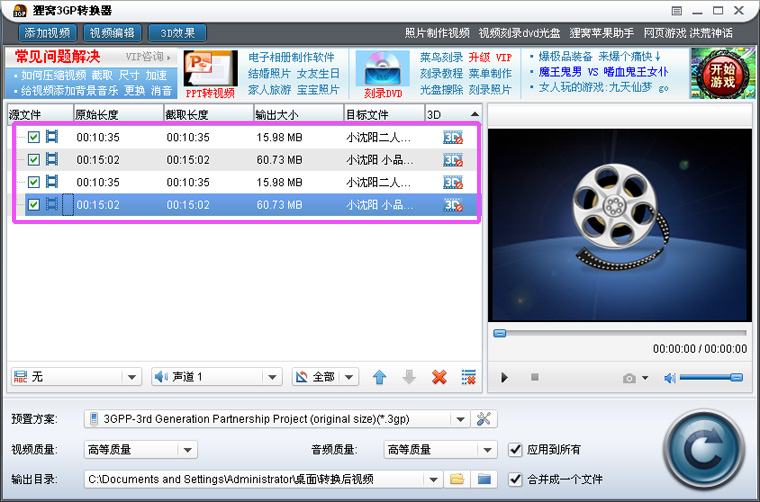Image resolution: width=760 pixels, height=502 pixels.
Task: Toggle 应用到所有 checkbox
Action: pyautogui.click(x=515, y=449)
